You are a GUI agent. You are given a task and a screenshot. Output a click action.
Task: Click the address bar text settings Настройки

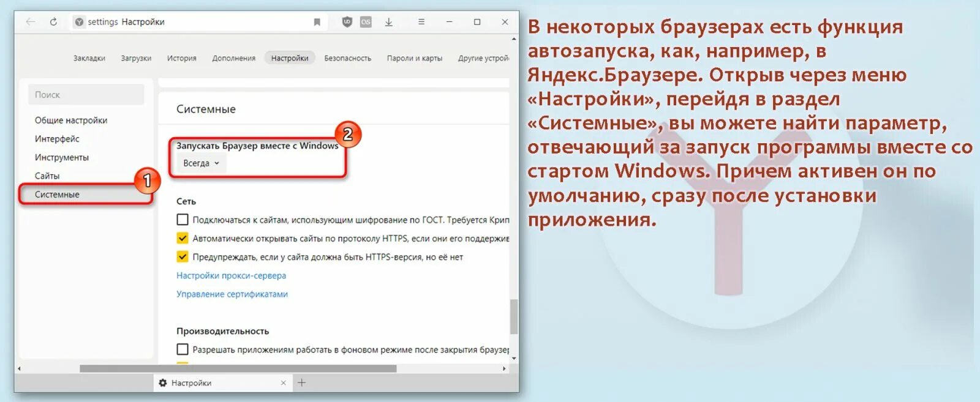tap(126, 22)
